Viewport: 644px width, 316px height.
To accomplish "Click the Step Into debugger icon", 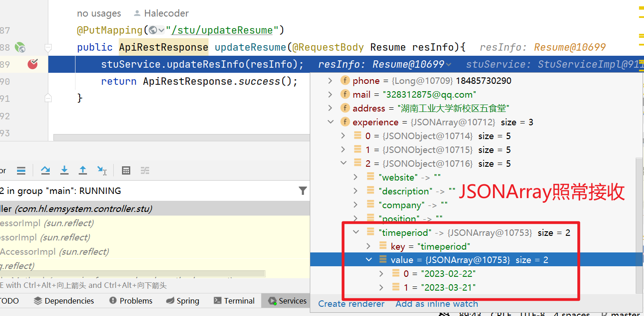I will pyautogui.click(x=64, y=170).
